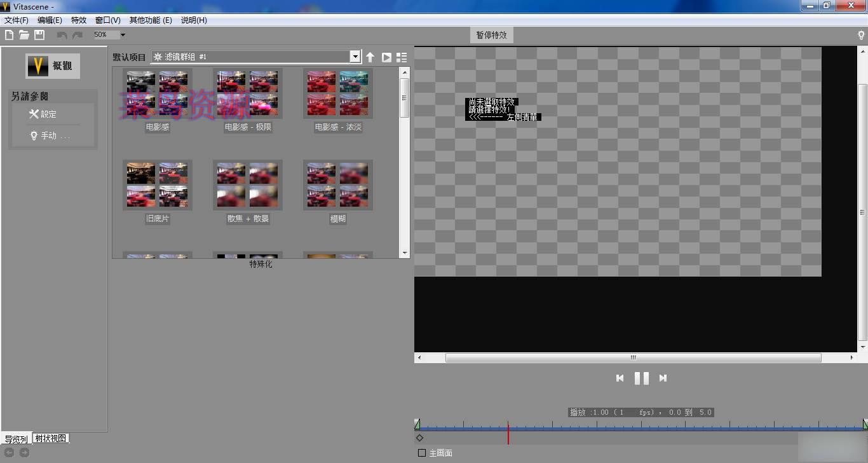Create a new project with the blank page icon

8,35
